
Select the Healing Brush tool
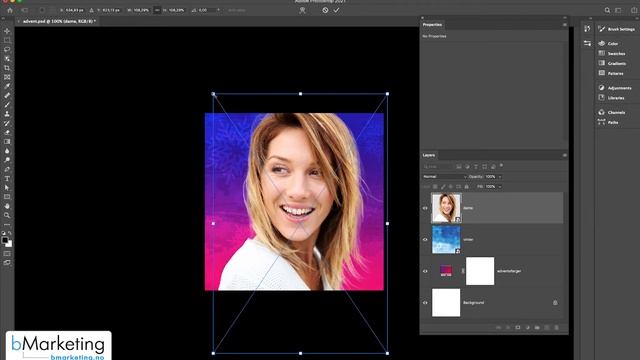pos(7,96)
